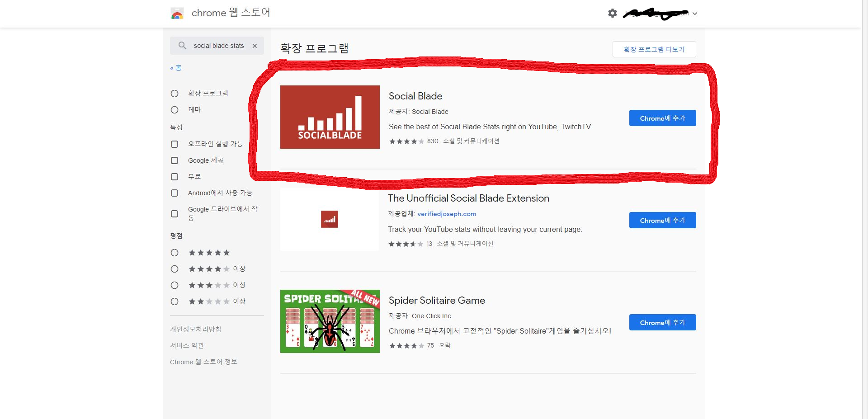Open the 'Spider Solitaire Game' title
Viewport: 868px width, 419px height.
[x=437, y=300]
